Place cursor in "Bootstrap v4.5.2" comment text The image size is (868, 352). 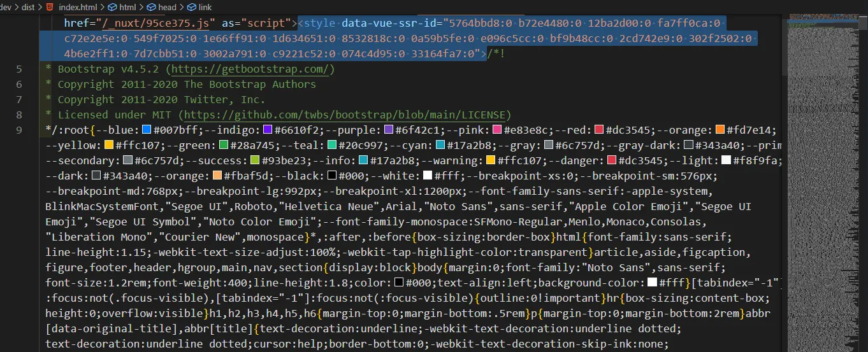click(x=108, y=69)
